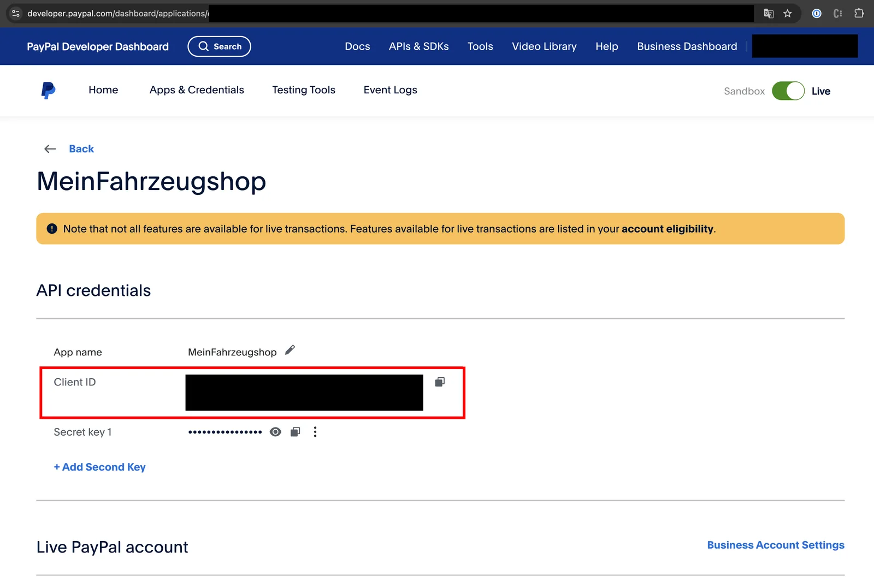This screenshot has width=874, height=588.
Task: Click the browser address bar URL
Action: (117, 14)
